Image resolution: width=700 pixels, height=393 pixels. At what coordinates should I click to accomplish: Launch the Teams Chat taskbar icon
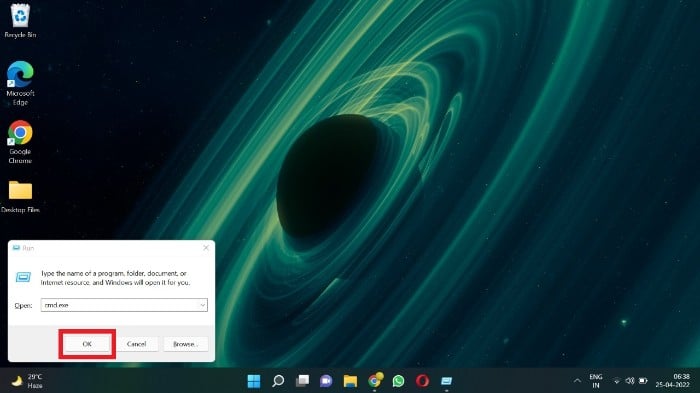[326, 381]
